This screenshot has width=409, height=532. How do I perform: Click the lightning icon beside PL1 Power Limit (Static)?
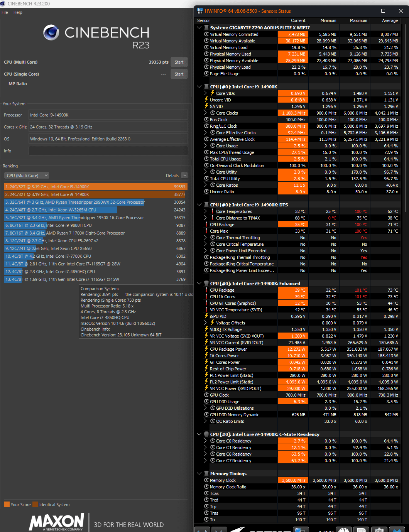tap(206, 375)
